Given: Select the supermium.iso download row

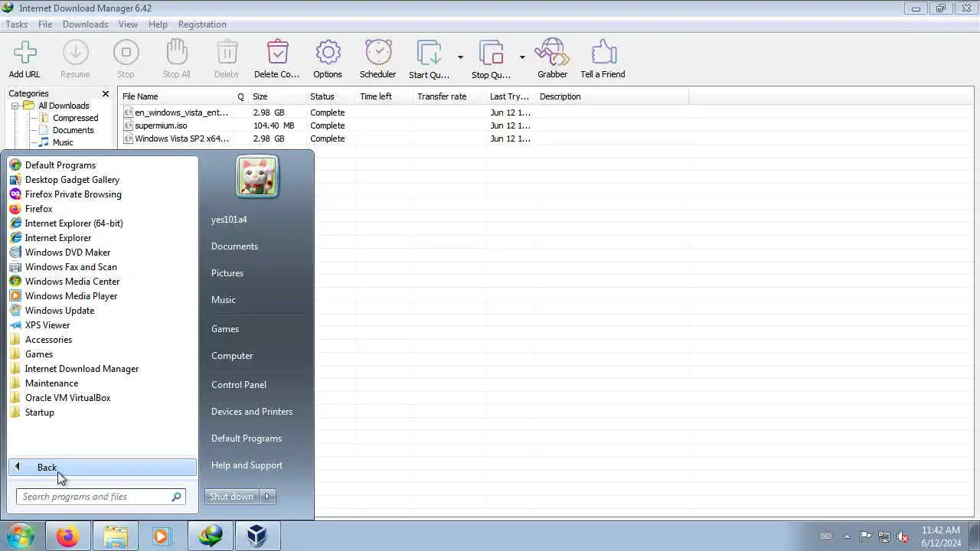Looking at the screenshot, I should click(x=405, y=126).
